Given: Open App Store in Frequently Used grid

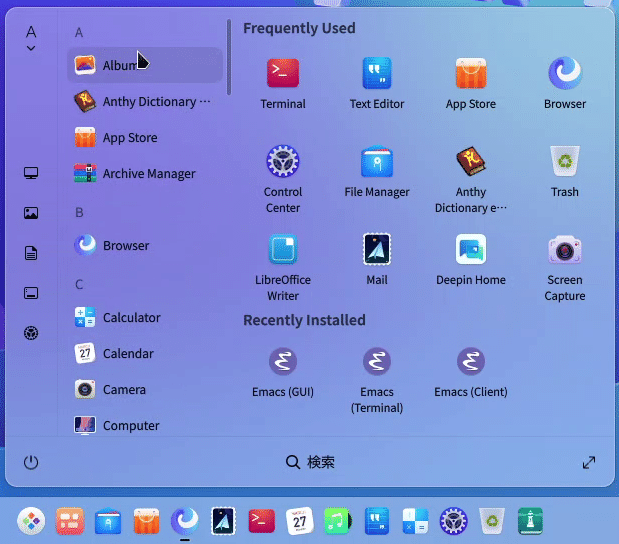Looking at the screenshot, I should [x=471, y=84].
